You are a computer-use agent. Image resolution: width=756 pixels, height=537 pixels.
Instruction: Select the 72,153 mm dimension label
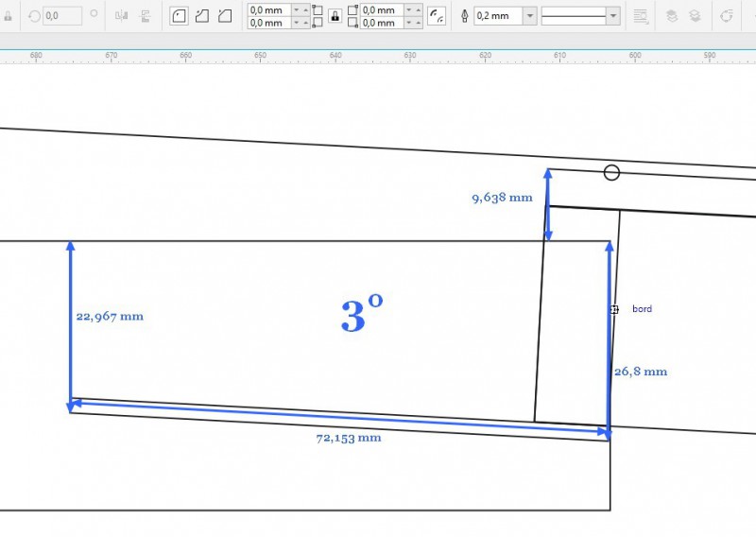point(349,438)
